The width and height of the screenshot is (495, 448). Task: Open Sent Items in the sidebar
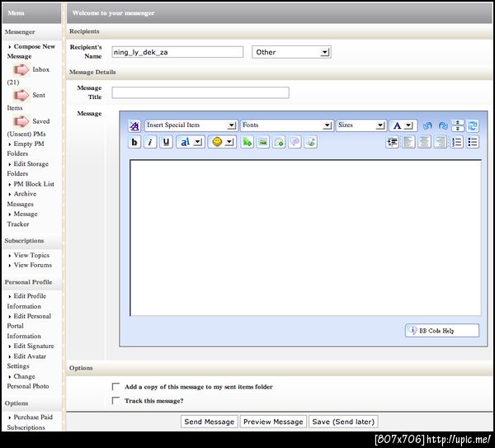pyautogui.click(x=39, y=95)
